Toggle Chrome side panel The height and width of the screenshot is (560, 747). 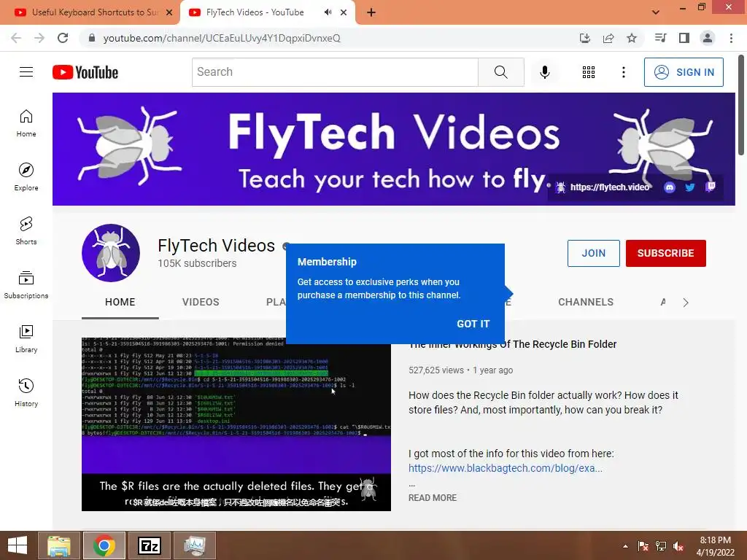coord(684,38)
